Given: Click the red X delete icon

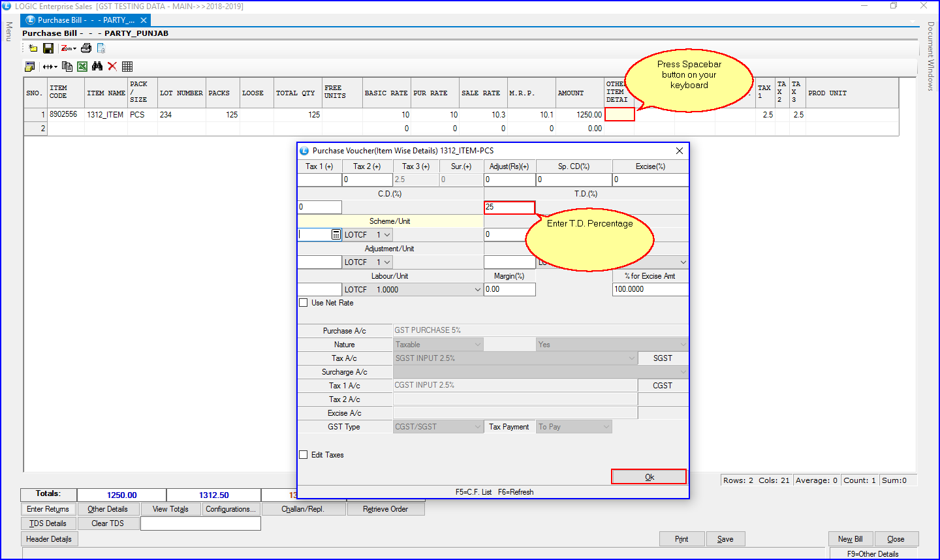Looking at the screenshot, I should click(x=112, y=67).
